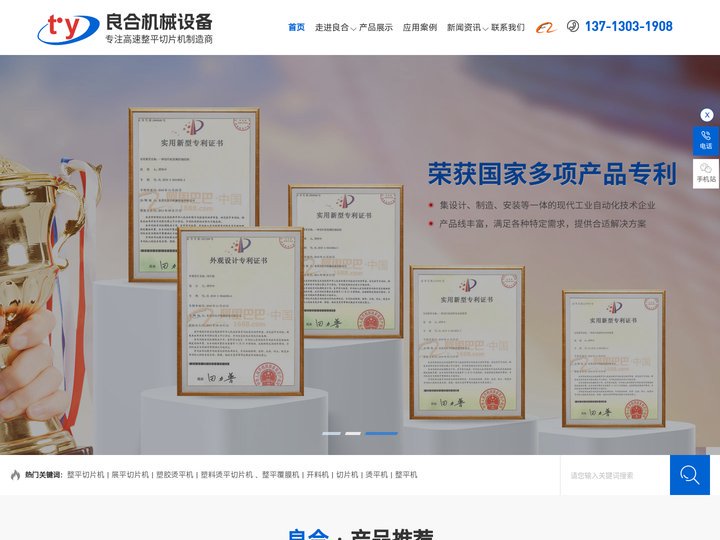The height and width of the screenshot is (540, 720).
Task: Open 应用案例 menu item
Action: [420, 28]
